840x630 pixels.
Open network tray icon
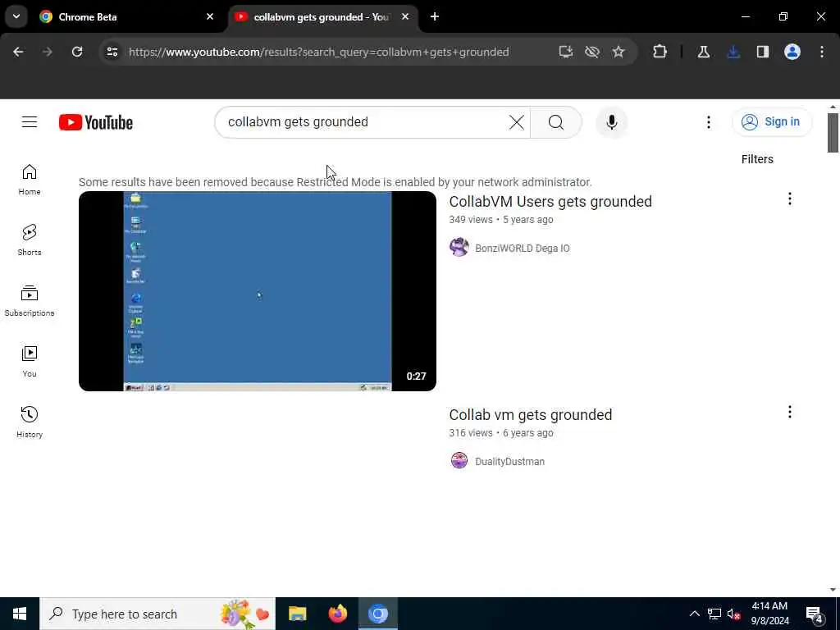[714, 614]
